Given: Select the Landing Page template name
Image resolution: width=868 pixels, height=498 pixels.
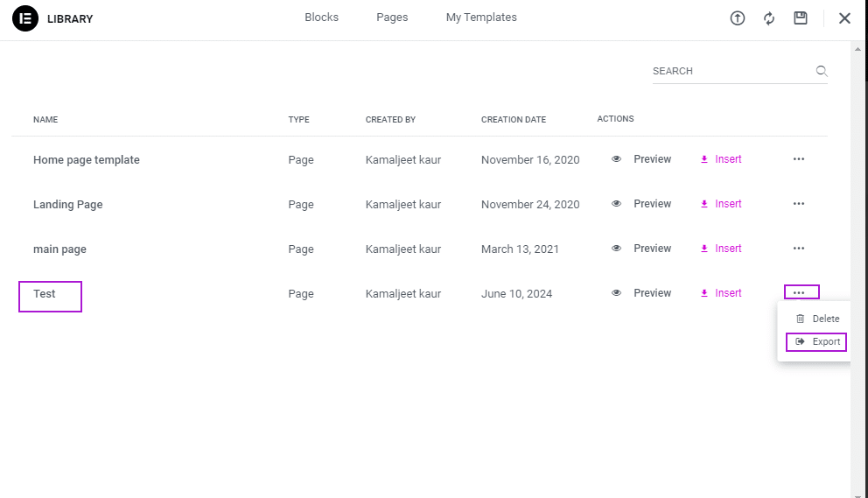Looking at the screenshot, I should click(68, 205).
